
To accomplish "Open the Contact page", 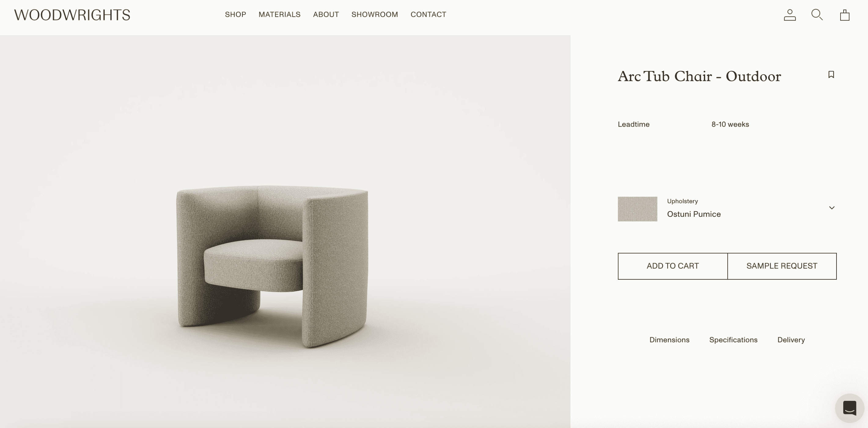I will (428, 14).
